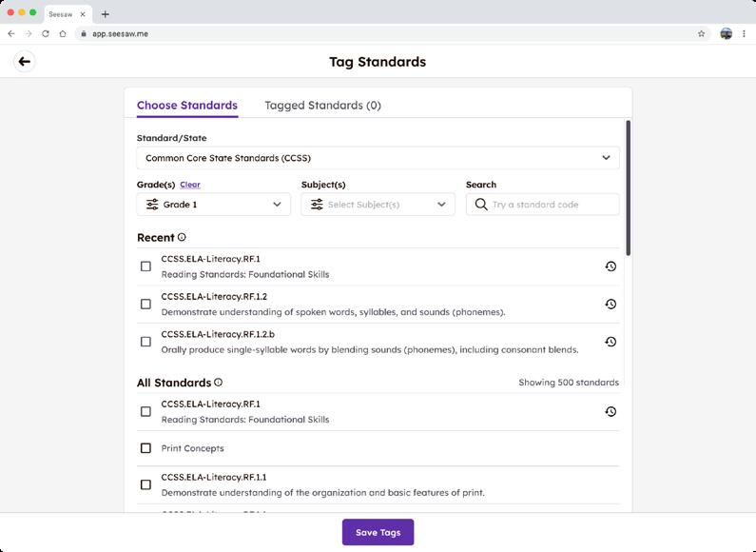The width and height of the screenshot is (756, 552).
Task: Switch to Tagged Standards (0) tab
Action: coord(322,106)
